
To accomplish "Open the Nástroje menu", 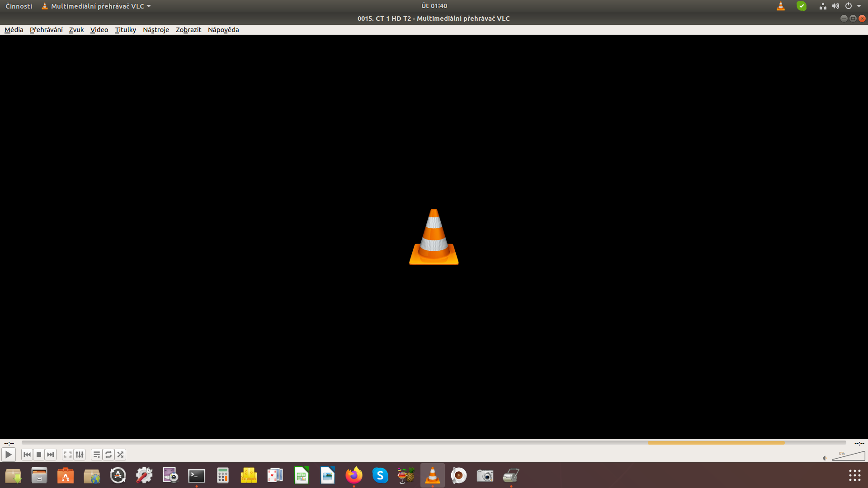I will coord(156,30).
